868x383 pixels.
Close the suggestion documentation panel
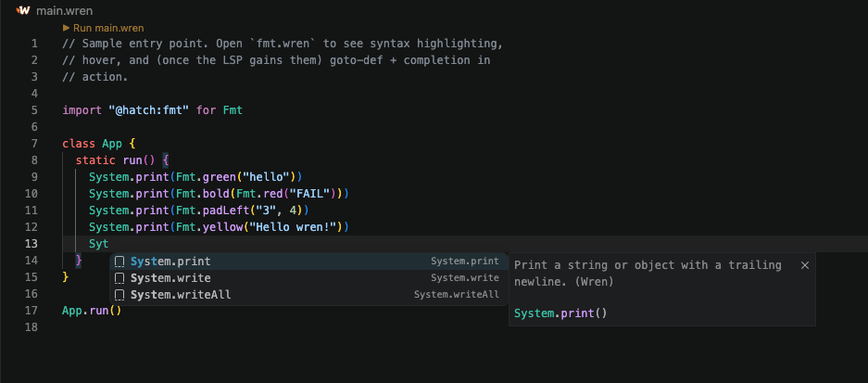tap(805, 265)
